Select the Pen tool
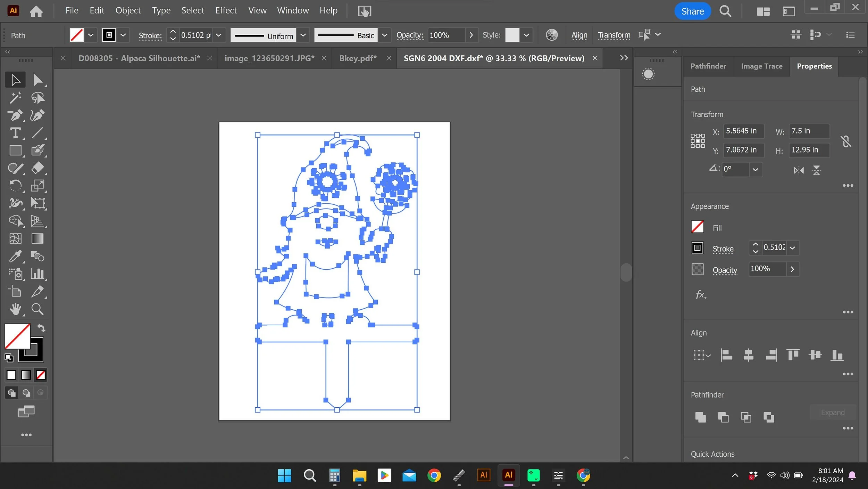Image resolution: width=868 pixels, height=489 pixels. tap(15, 115)
